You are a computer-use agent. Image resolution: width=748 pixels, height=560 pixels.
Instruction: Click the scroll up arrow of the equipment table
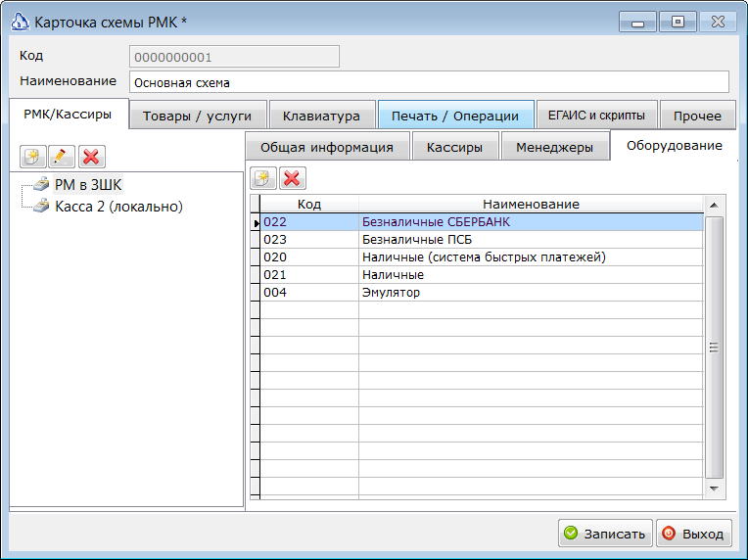tap(714, 206)
